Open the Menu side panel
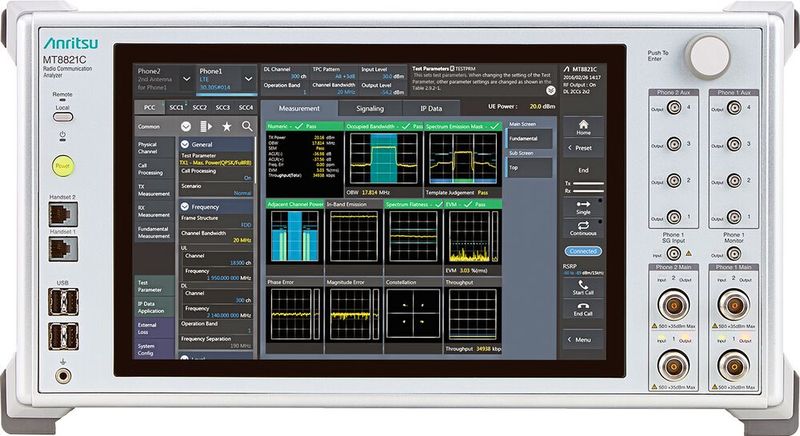This screenshot has height=436, width=800. click(583, 340)
